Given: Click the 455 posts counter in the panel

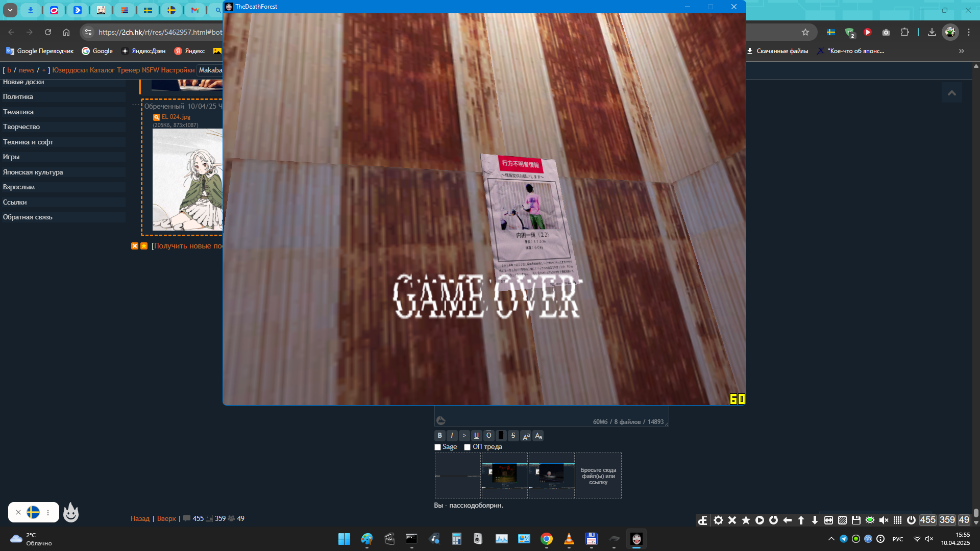Looking at the screenshot, I should tap(927, 520).
